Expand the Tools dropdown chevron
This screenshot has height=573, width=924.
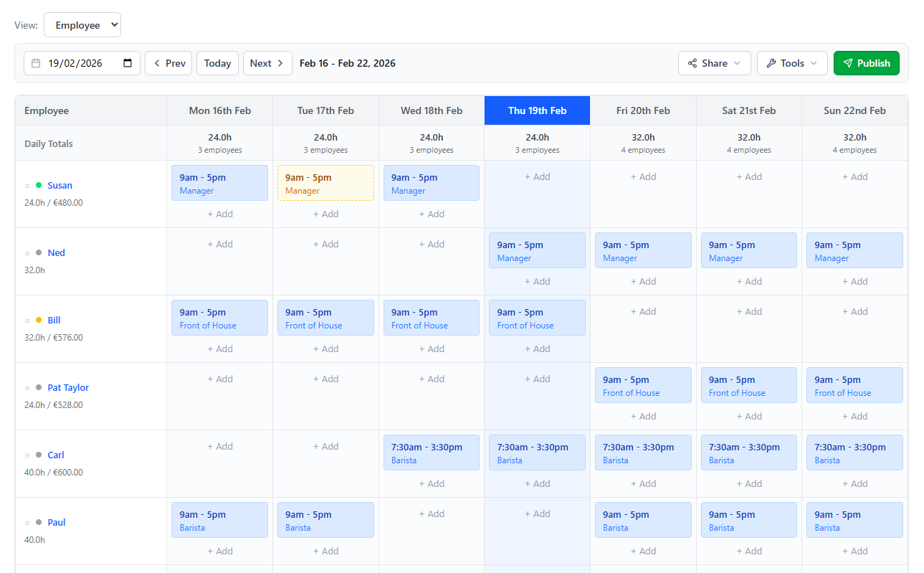coord(813,63)
